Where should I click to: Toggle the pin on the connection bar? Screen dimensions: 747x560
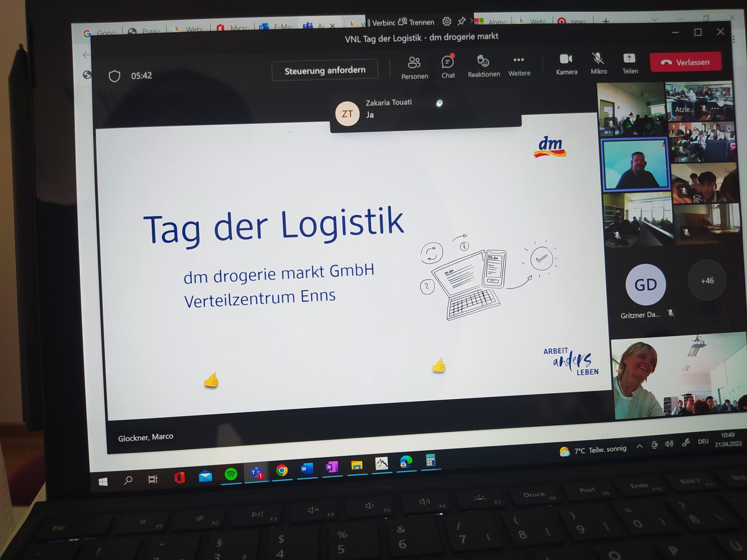coord(462,21)
